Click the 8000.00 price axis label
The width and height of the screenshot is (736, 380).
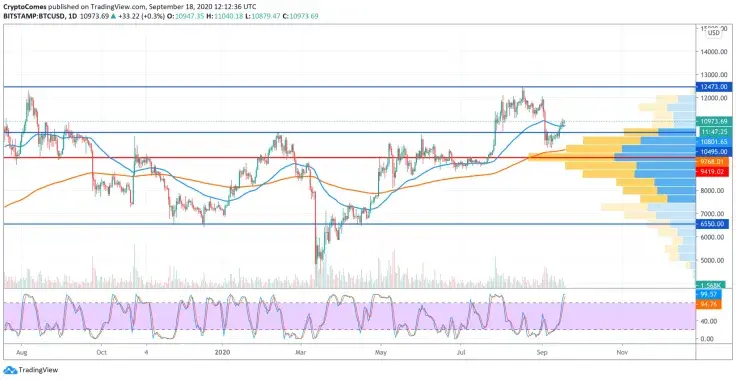(713, 191)
